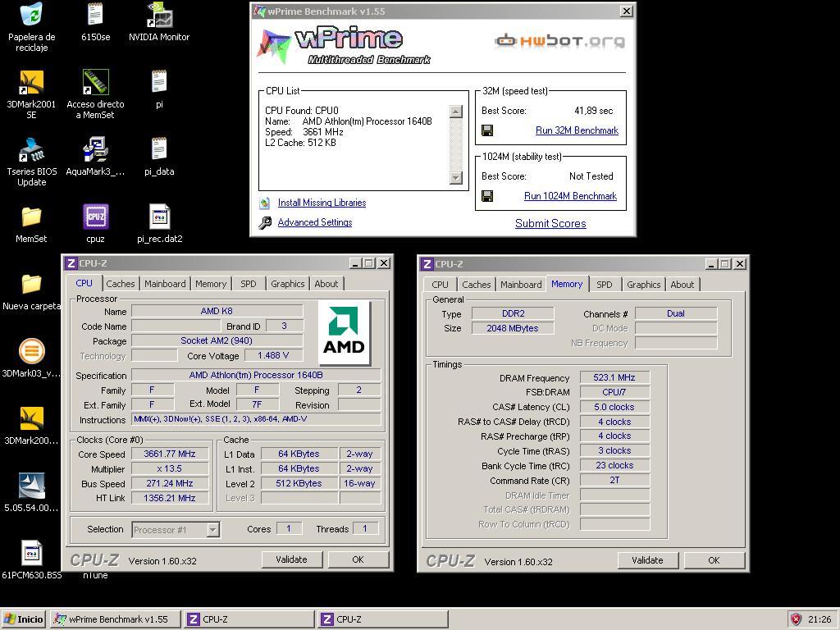840x630 pixels.
Task: Click Validate in left CPU-Z window
Action: 291,559
